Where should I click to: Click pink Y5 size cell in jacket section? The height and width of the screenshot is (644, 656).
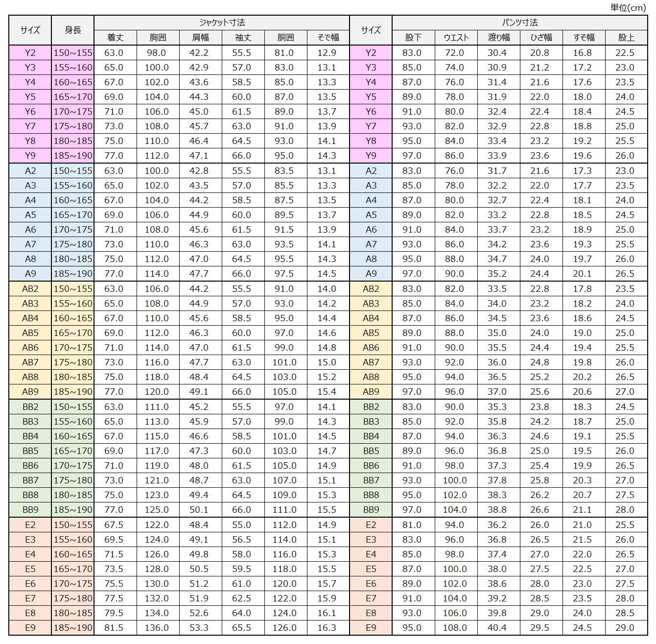[x=30, y=97]
